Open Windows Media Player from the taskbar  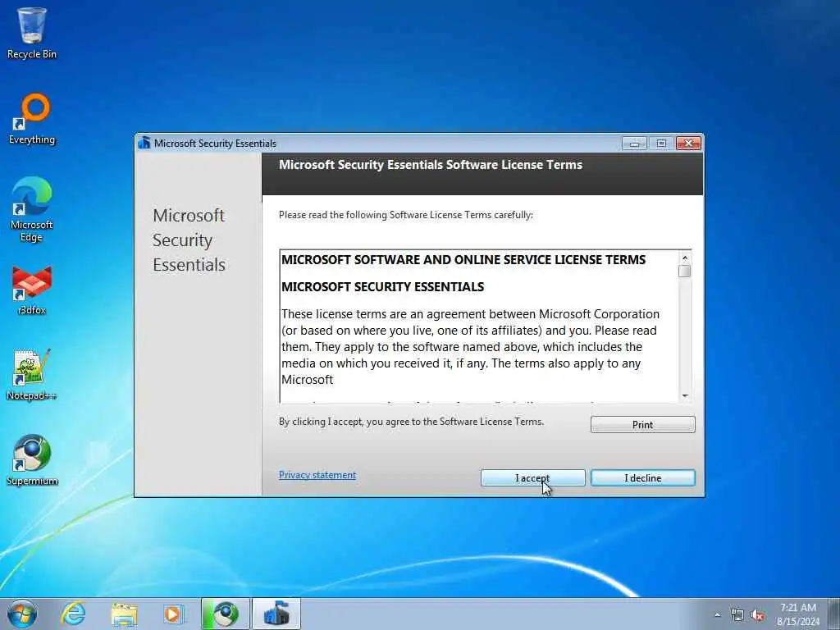click(x=172, y=614)
